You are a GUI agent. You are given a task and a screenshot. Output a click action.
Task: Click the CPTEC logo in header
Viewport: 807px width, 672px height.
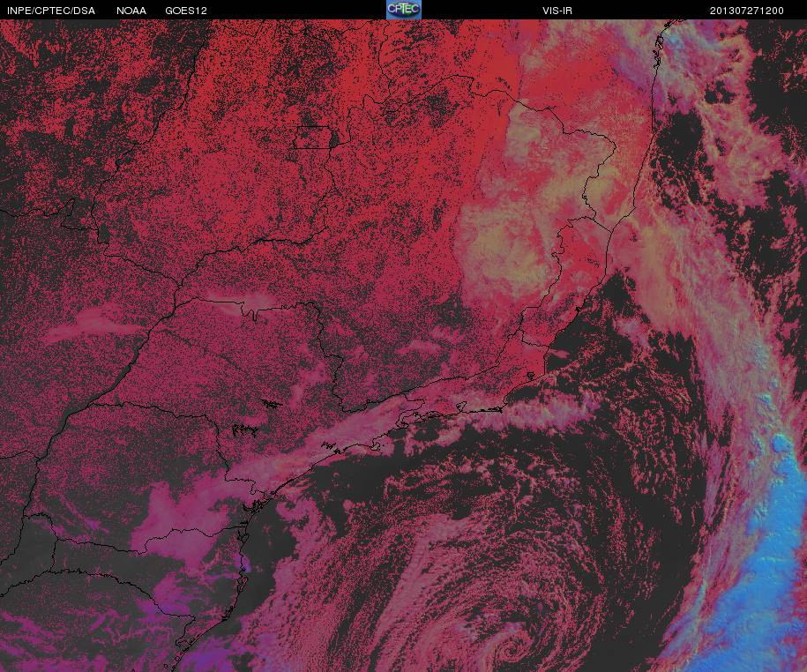pos(404,10)
